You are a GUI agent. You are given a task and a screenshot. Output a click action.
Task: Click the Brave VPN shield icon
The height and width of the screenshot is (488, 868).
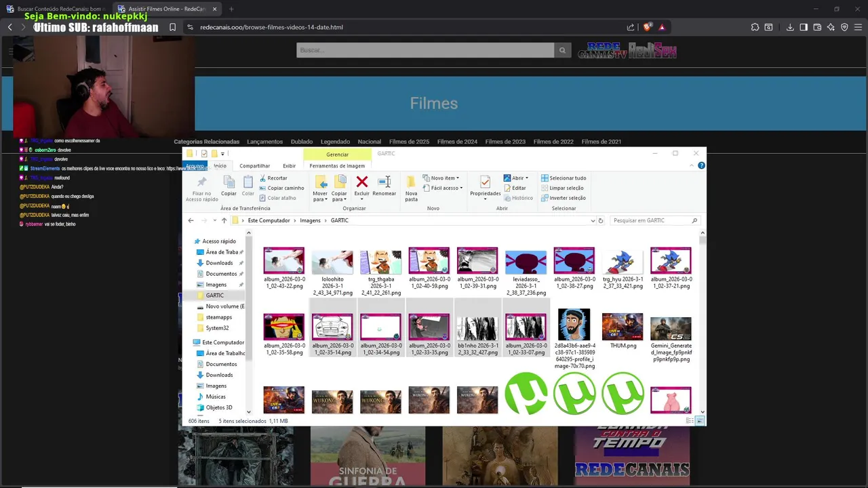(844, 27)
